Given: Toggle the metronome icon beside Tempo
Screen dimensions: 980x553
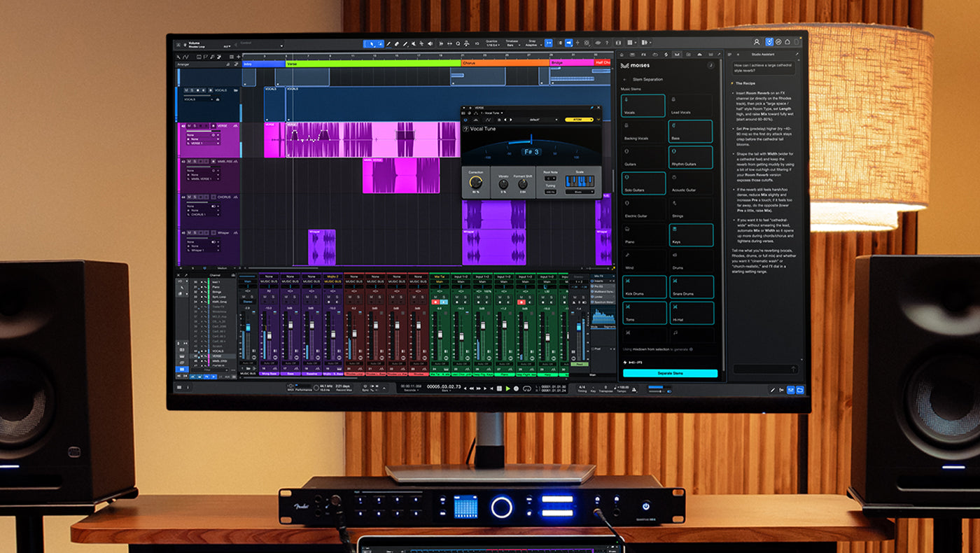Looking at the screenshot, I should (x=634, y=390).
